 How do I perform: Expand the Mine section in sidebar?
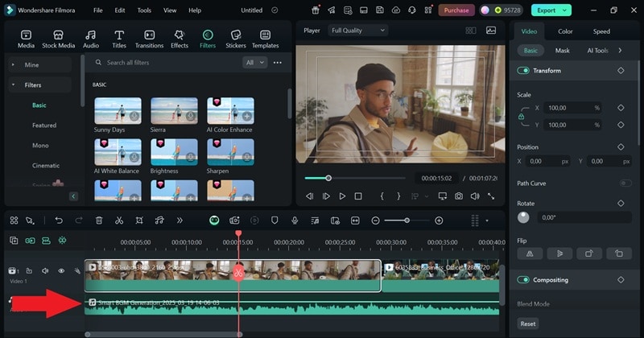pyautogui.click(x=32, y=64)
